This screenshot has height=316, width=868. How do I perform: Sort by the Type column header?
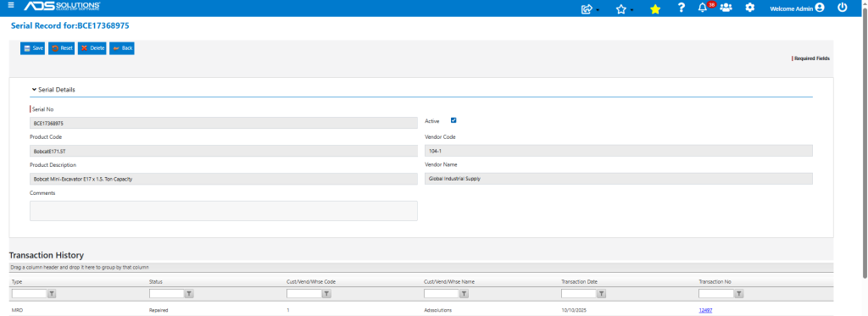coord(17,281)
